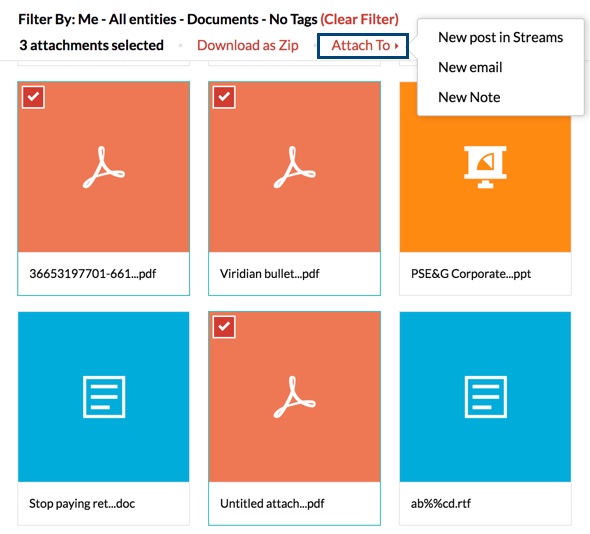This screenshot has height=534, width=590.
Task: Click file name ab%%cd.rtf
Action: [x=441, y=504]
